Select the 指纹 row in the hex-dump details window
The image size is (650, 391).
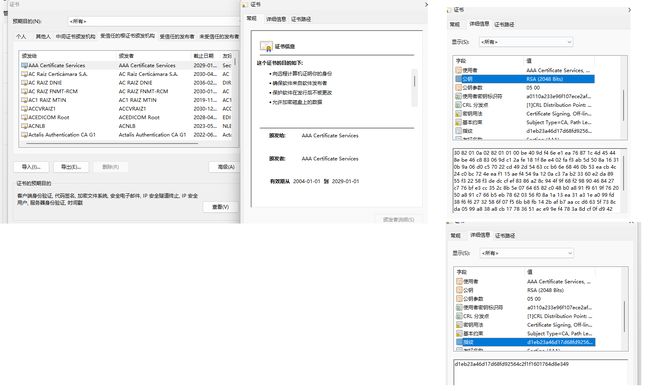tap(525, 131)
